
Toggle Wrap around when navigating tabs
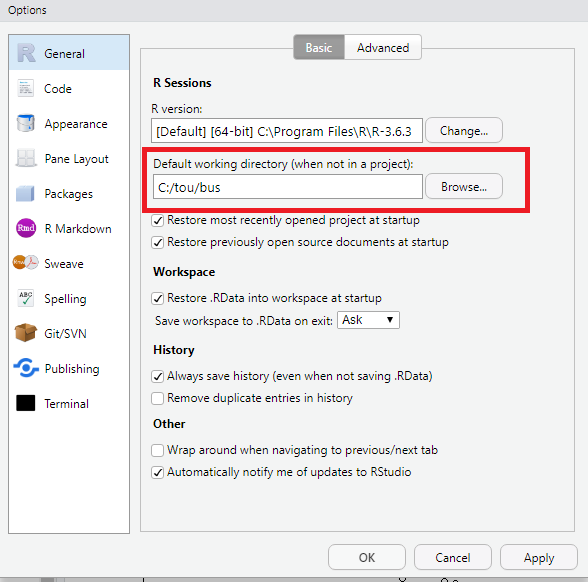[x=158, y=450]
